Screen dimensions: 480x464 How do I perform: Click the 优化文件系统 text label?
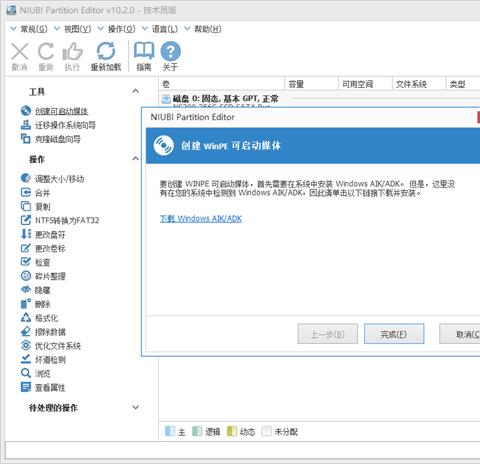(x=58, y=346)
